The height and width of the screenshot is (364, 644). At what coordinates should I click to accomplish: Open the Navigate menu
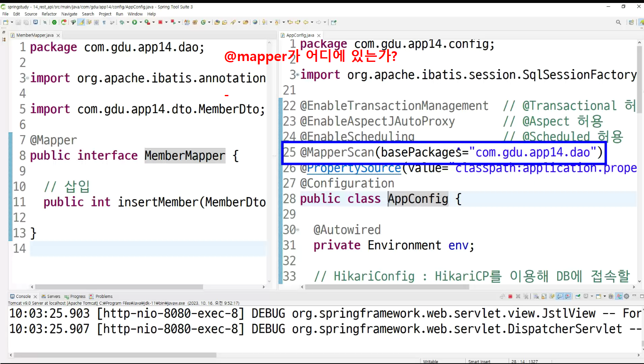click(69, 14)
